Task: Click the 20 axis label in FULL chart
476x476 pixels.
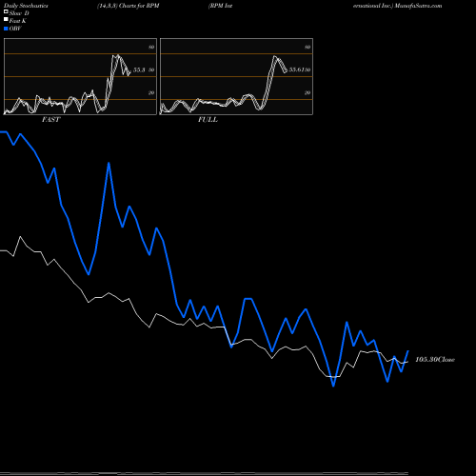Action: (307, 93)
